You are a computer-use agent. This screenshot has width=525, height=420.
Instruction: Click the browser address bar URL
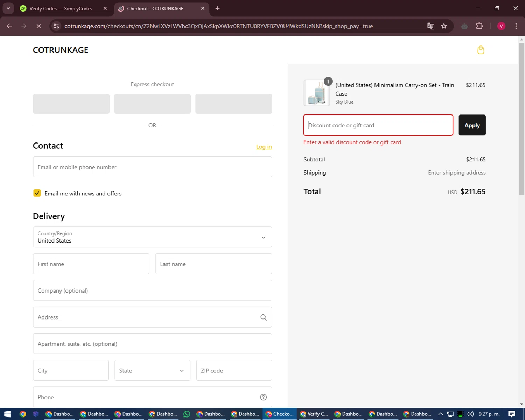click(218, 26)
